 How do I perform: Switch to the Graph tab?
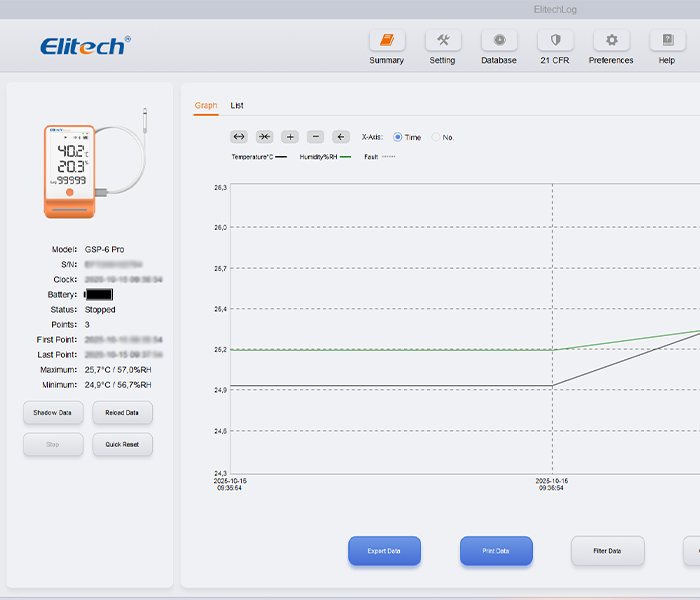205,105
